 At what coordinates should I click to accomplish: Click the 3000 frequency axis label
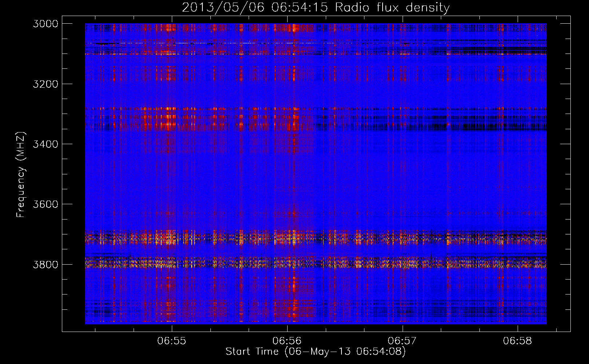tap(46, 24)
